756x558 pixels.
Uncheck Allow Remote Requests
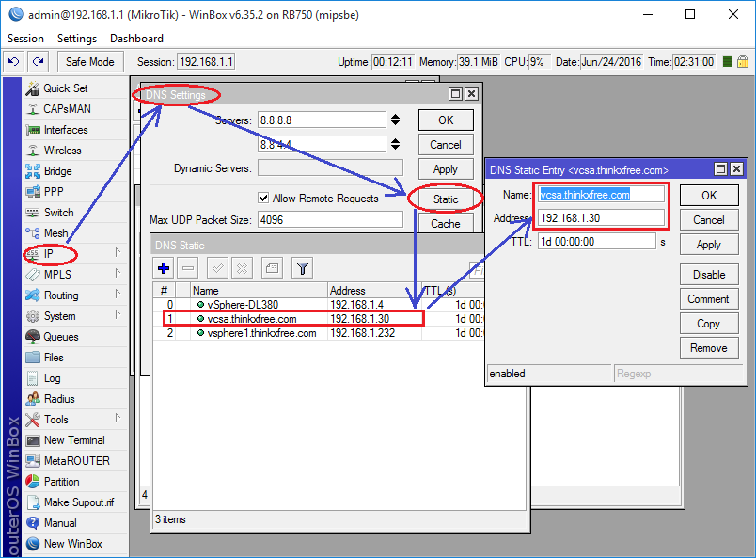(266, 199)
